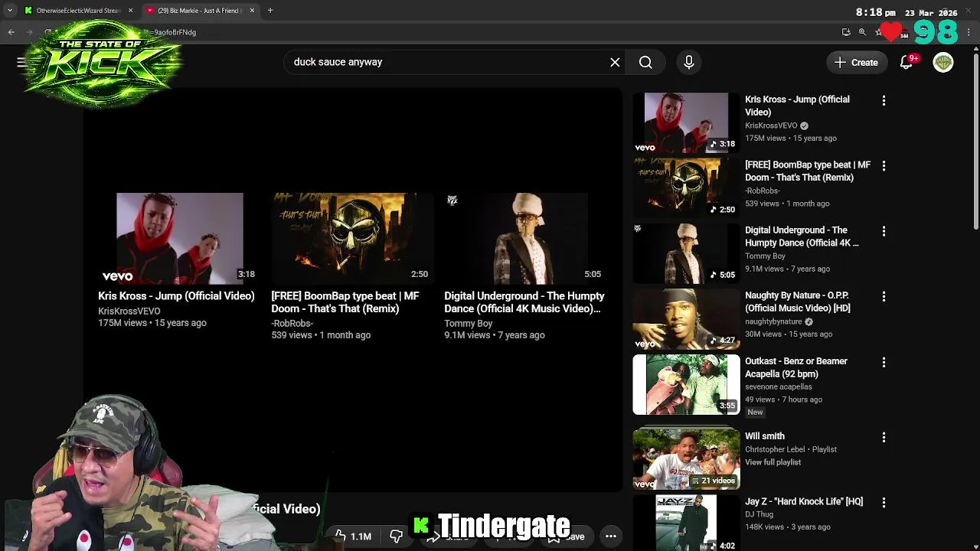
Task: Open Outkast Benz or Beamer thumbnail
Action: 686,384
